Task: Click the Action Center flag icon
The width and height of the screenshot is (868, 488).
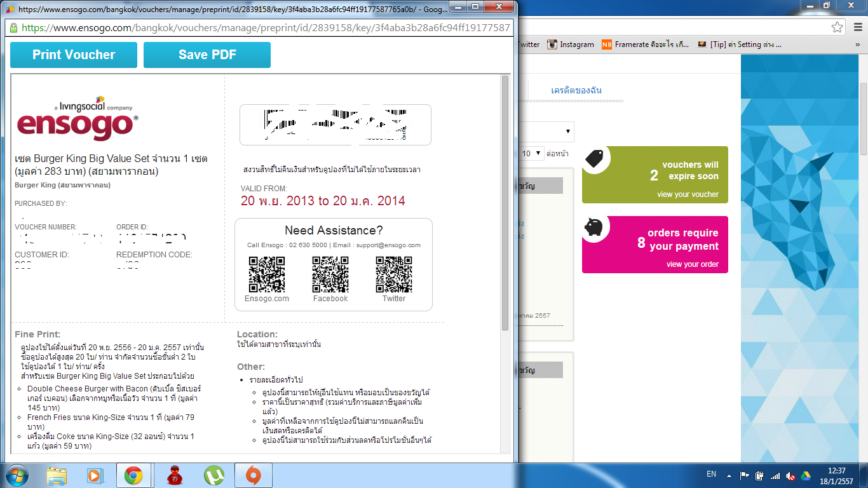Action: 744,475
